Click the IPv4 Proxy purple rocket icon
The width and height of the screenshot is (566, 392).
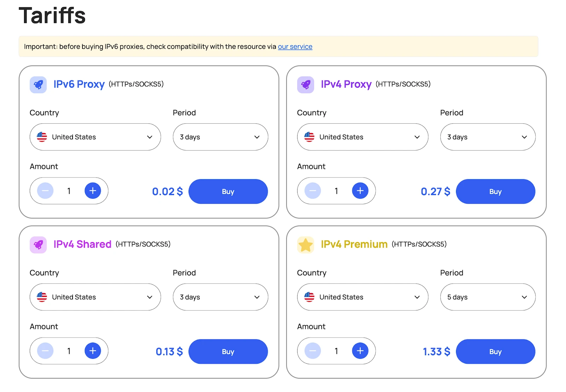coord(306,85)
